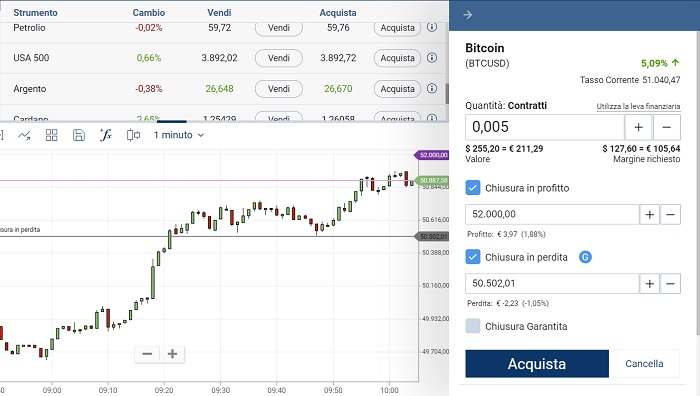Click the instrument list vertical scrollbar
This screenshot has width=700, height=396.
point(447,93)
